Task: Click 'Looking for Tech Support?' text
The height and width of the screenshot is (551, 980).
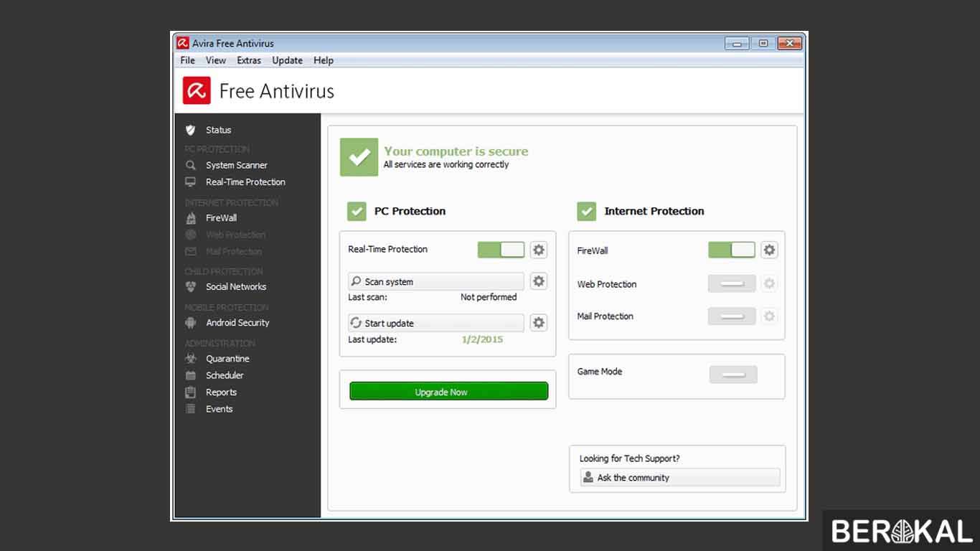Action: pos(630,458)
